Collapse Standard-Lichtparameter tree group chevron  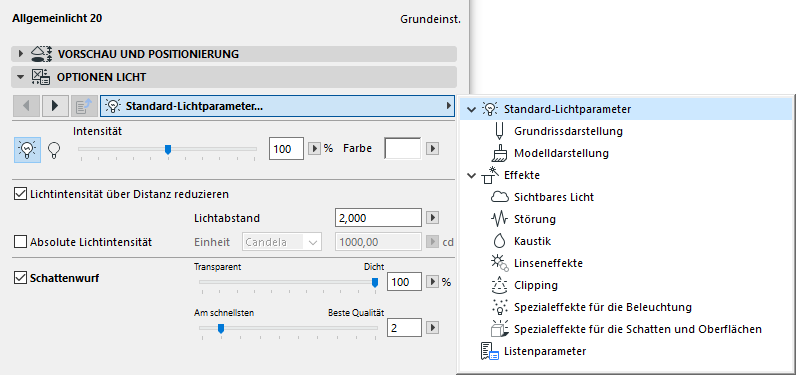pos(472,109)
